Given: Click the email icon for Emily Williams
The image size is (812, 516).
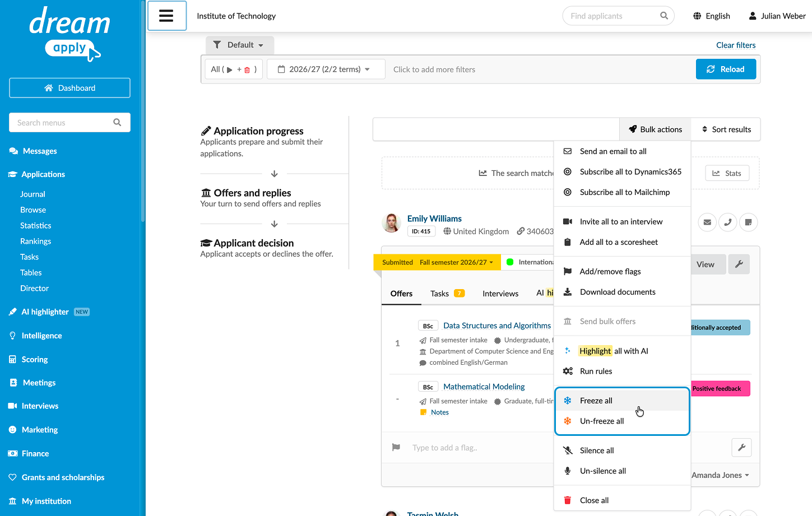Looking at the screenshot, I should [x=707, y=222].
